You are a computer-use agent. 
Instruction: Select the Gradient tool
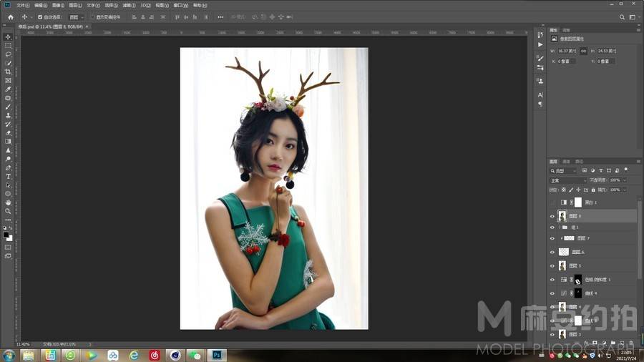point(8,141)
